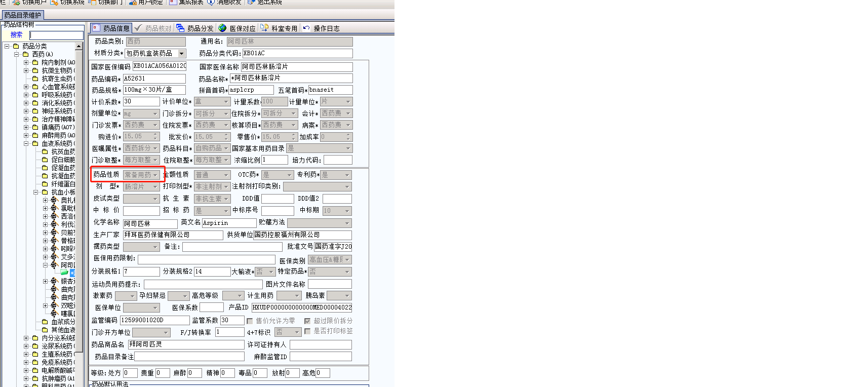Click the 氯吡 drug item flag icon
The width and height of the screenshot is (868, 387).
55,208
